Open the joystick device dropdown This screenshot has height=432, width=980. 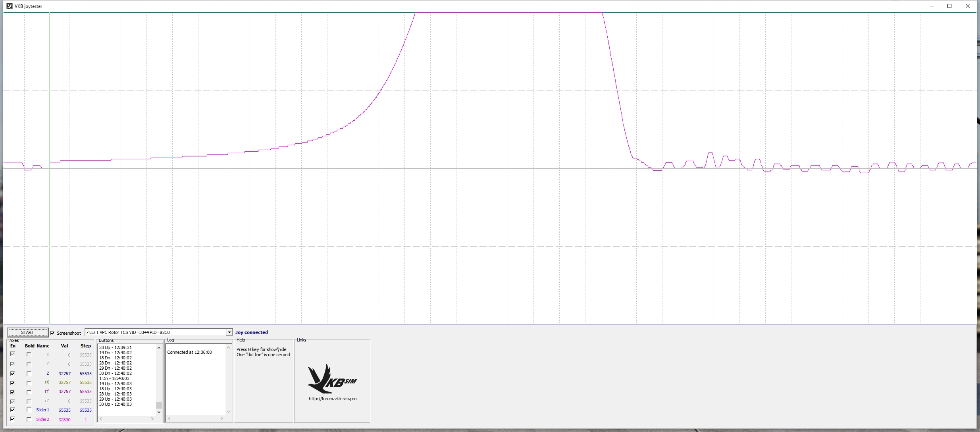229,332
